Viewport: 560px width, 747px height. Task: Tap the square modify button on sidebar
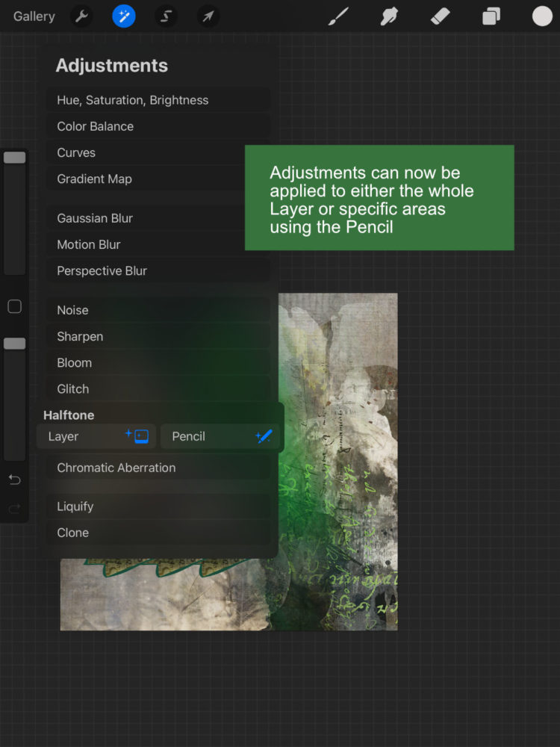(14, 306)
